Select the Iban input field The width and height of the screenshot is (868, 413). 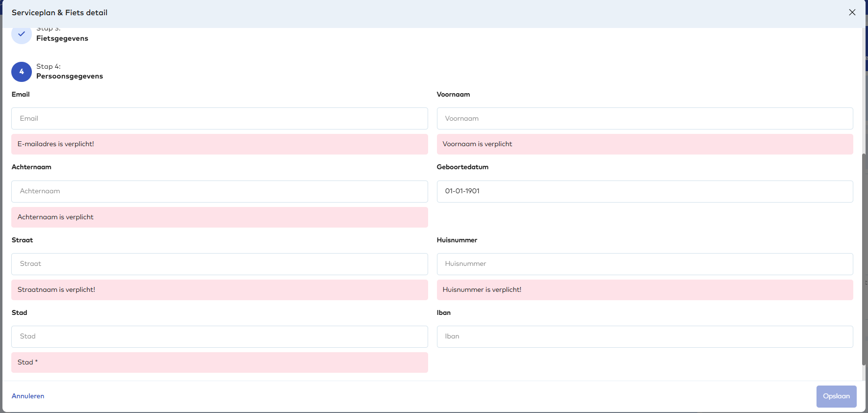(x=645, y=336)
